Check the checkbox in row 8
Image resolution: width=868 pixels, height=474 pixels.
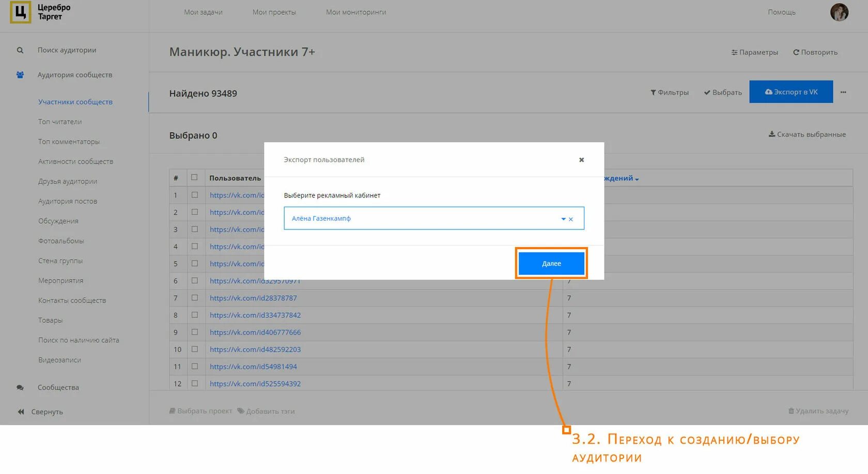[195, 315]
